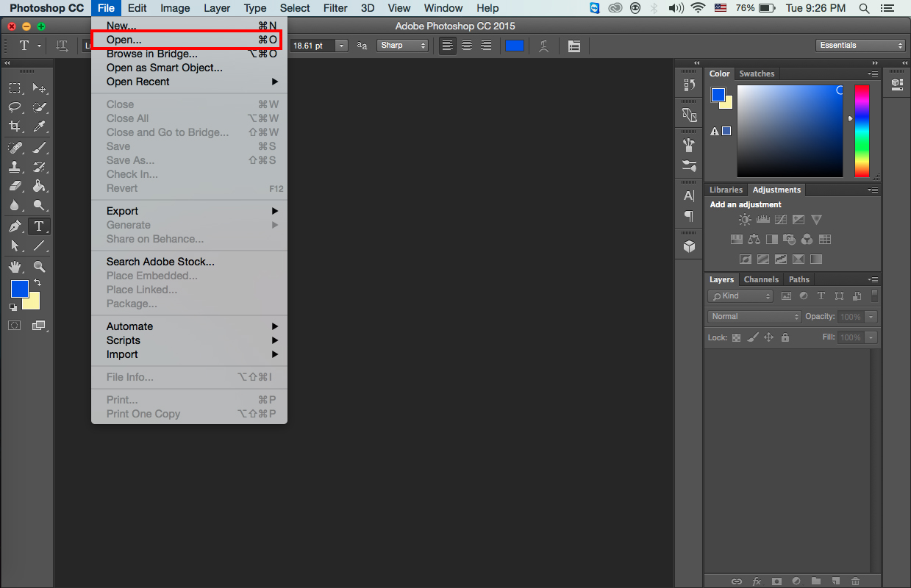Toggle text orientation in options bar

click(x=62, y=46)
